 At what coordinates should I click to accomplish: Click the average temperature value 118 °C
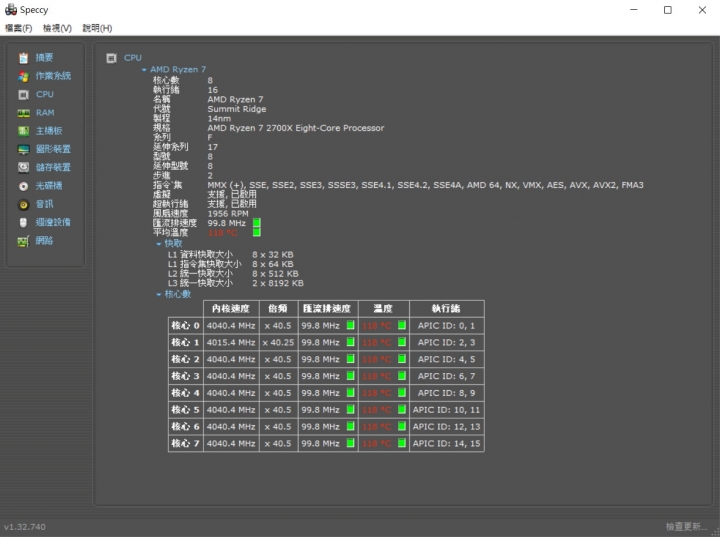(222, 233)
